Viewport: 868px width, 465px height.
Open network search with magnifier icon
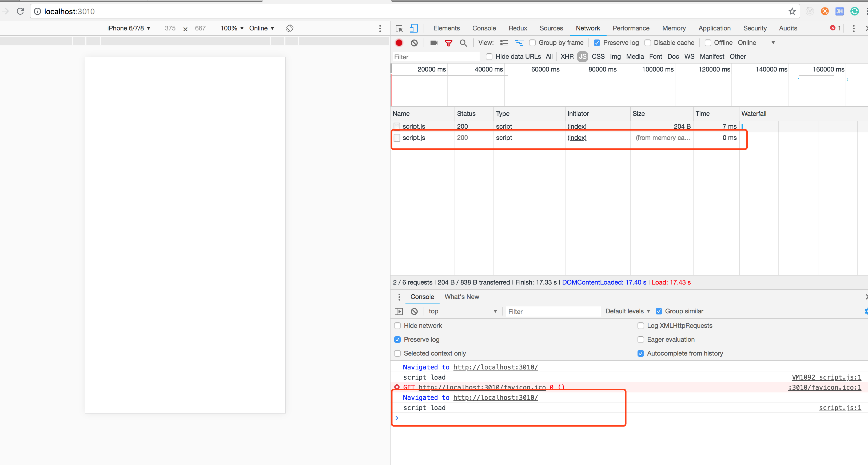[463, 43]
